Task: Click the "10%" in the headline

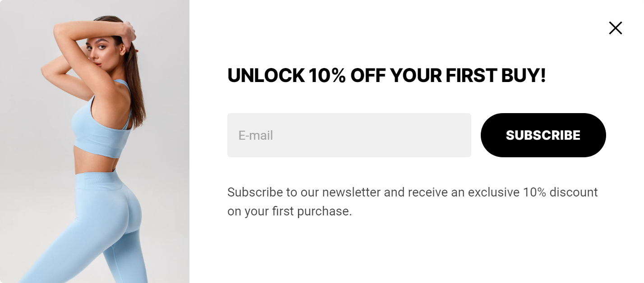Action: tap(327, 75)
